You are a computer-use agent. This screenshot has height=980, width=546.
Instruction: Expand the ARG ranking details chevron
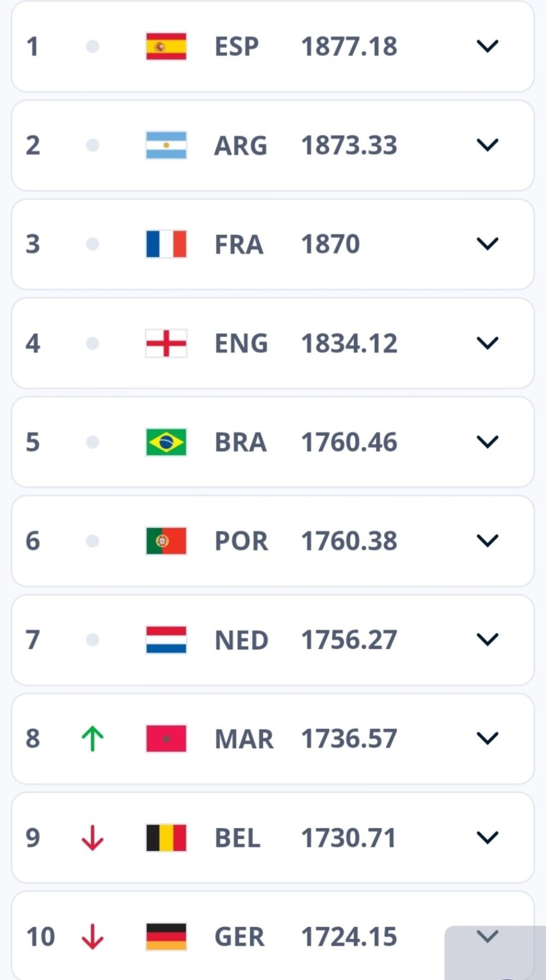487,145
